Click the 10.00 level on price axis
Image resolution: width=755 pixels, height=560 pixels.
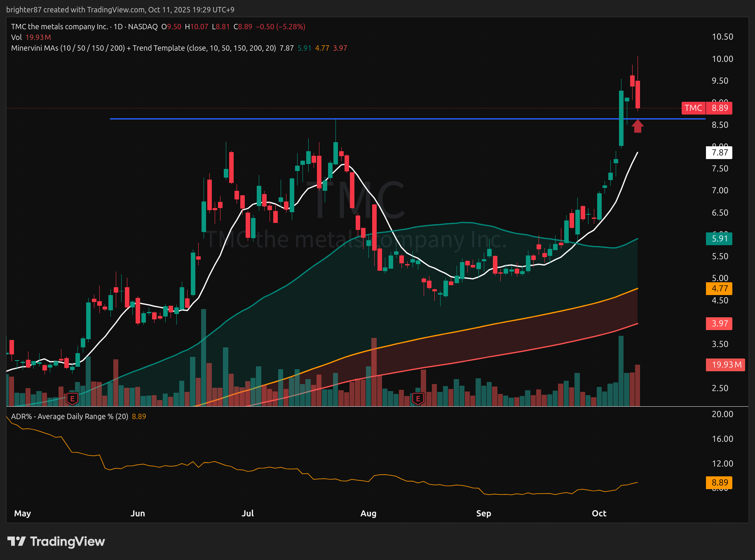coord(722,59)
